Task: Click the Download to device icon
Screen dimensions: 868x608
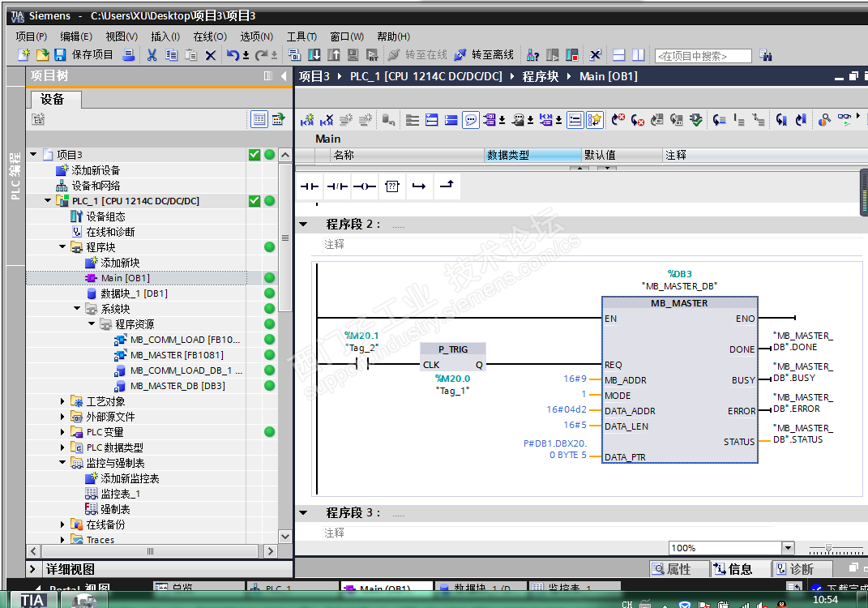Action: pos(314,55)
